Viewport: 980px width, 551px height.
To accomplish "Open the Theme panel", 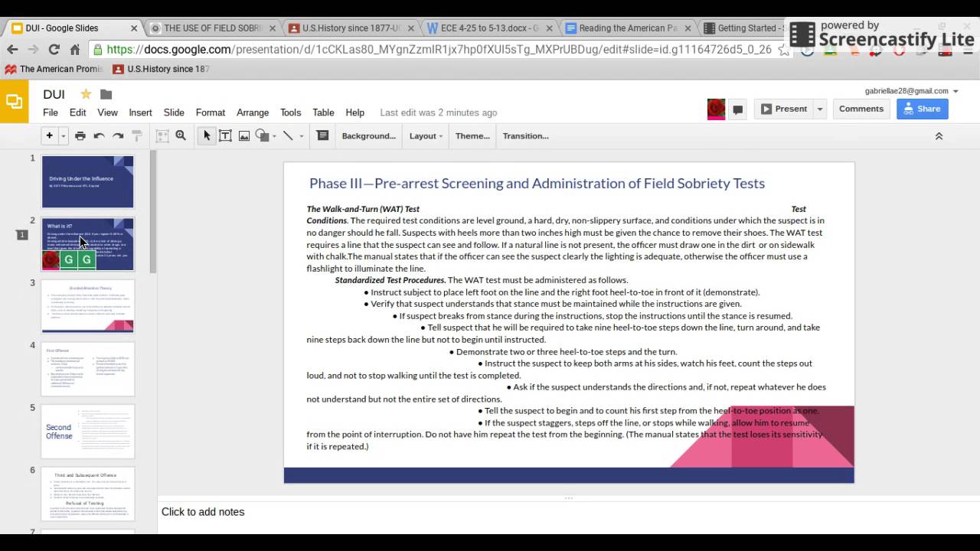I will pos(472,135).
